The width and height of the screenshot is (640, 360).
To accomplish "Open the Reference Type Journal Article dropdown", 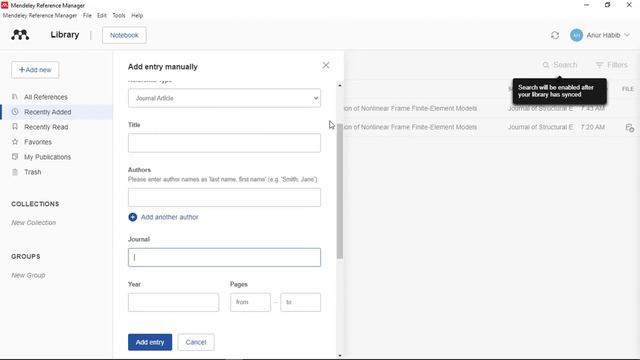I will point(224,98).
